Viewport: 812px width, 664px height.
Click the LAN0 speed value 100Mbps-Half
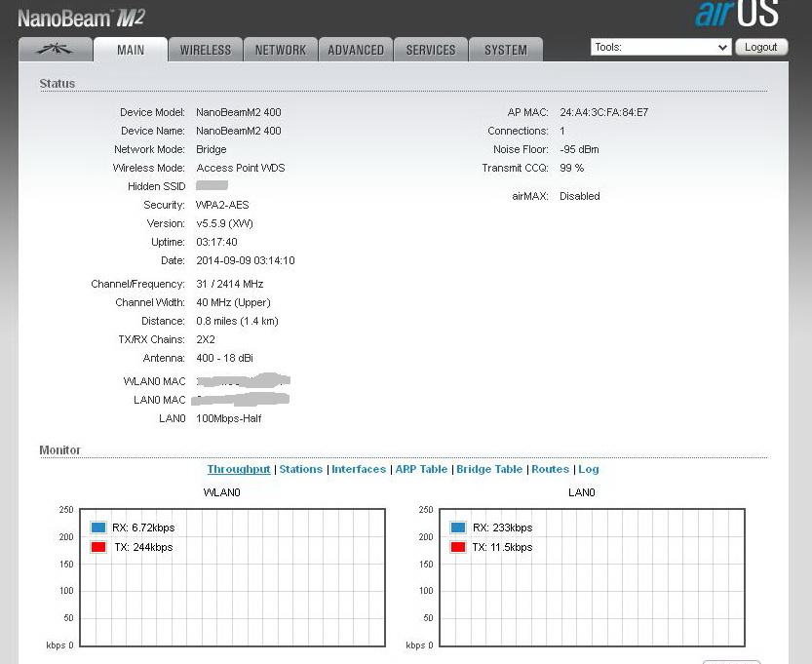click(229, 418)
